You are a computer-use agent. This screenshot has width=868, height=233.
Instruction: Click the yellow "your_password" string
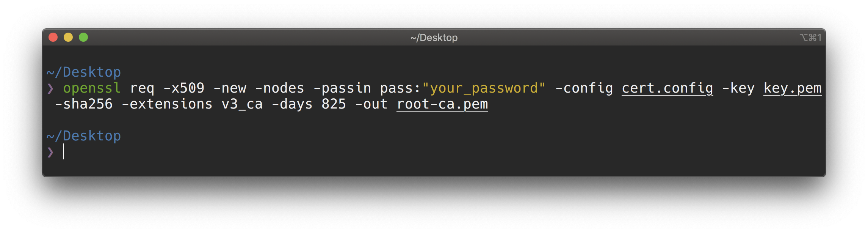[484, 88]
